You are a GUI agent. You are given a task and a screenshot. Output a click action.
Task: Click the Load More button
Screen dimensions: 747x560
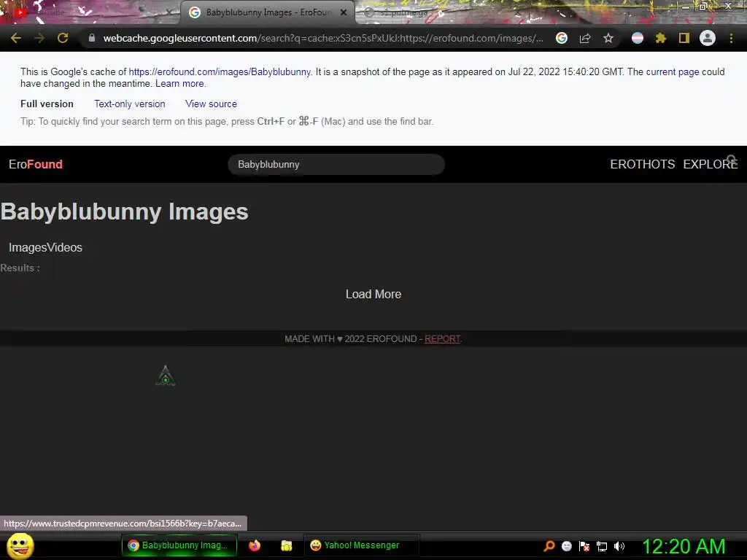[373, 295]
